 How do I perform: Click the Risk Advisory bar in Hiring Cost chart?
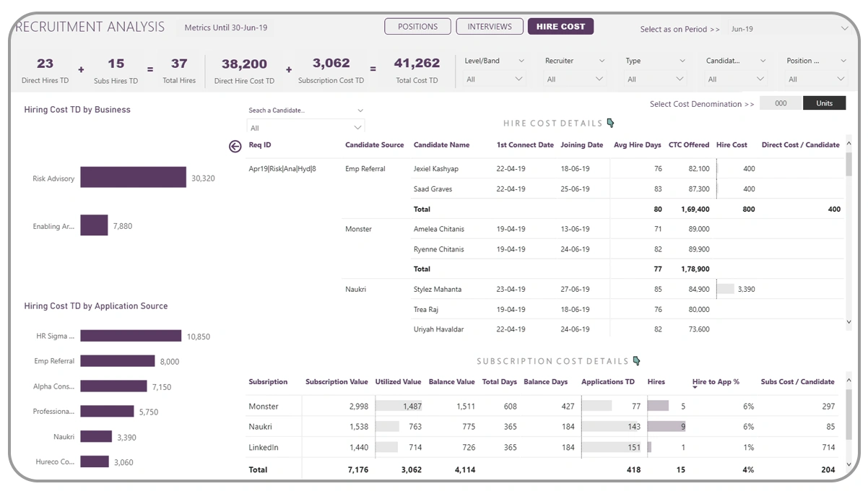(133, 178)
